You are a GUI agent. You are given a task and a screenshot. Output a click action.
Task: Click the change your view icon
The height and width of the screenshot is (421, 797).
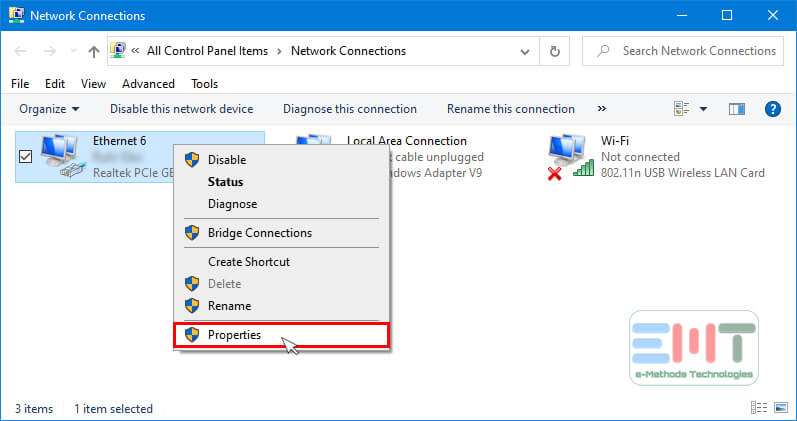click(x=681, y=108)
